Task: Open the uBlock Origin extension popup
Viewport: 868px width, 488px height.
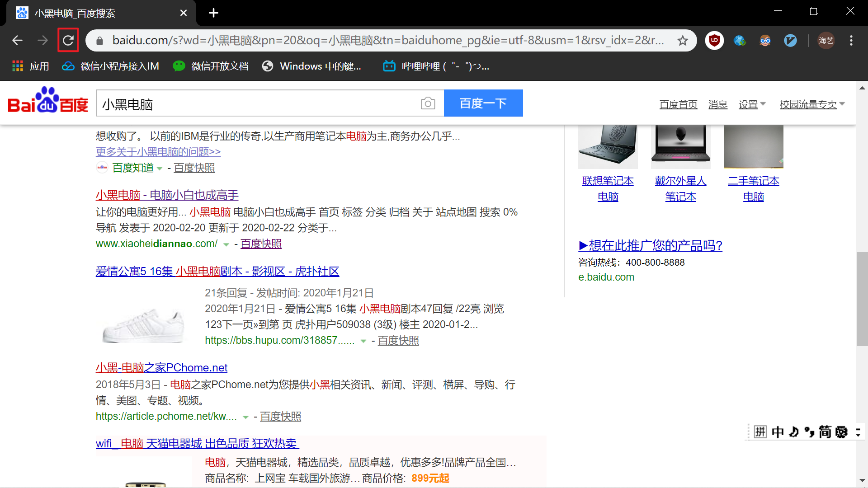Action: point(714,40)
